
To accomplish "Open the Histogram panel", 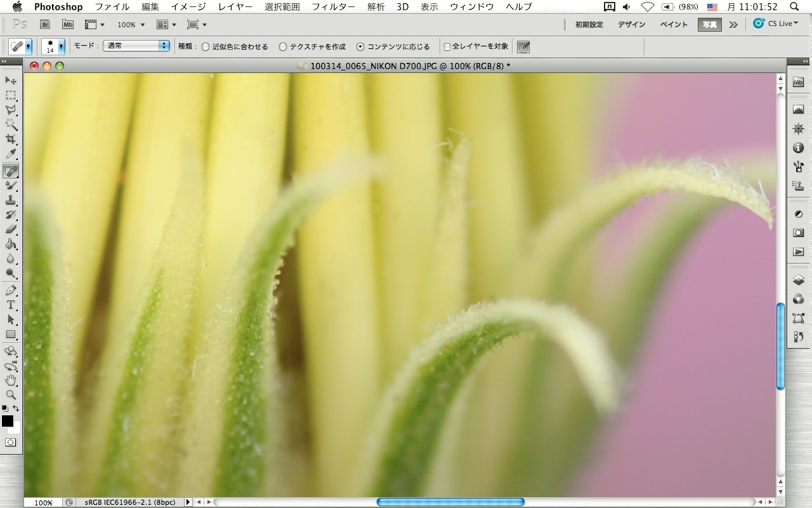I will 799,110.
